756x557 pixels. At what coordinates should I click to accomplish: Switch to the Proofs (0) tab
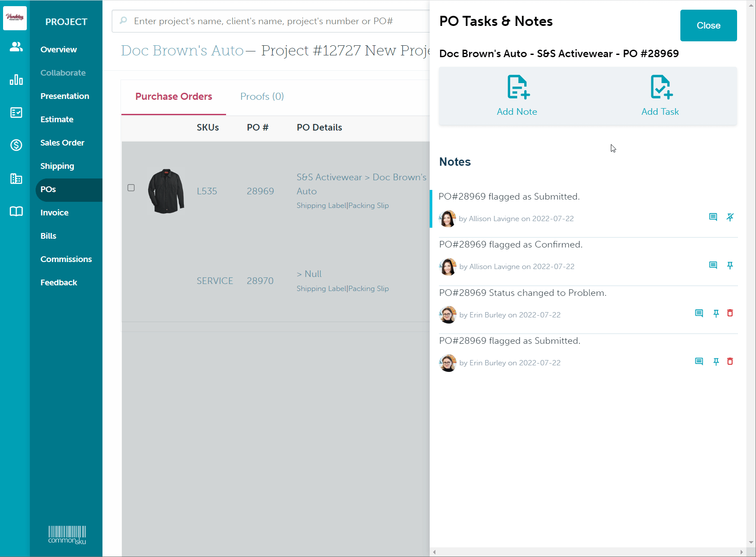click(x=262, y=96)
